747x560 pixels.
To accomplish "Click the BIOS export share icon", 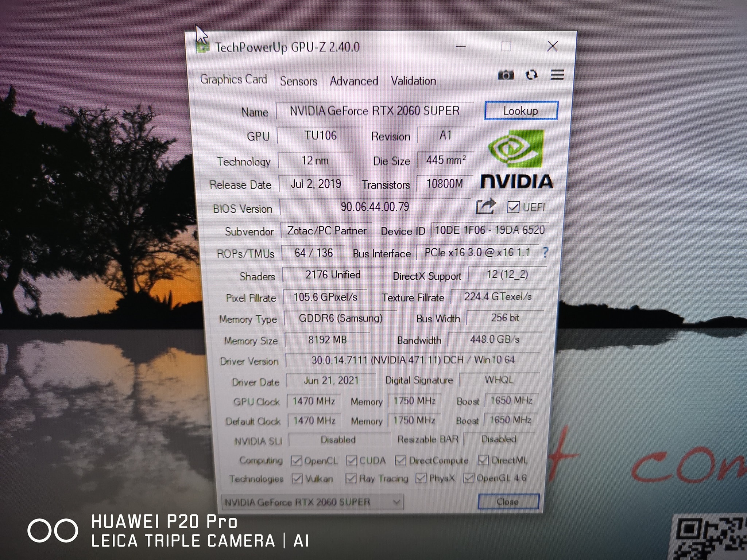I will 485,207.
